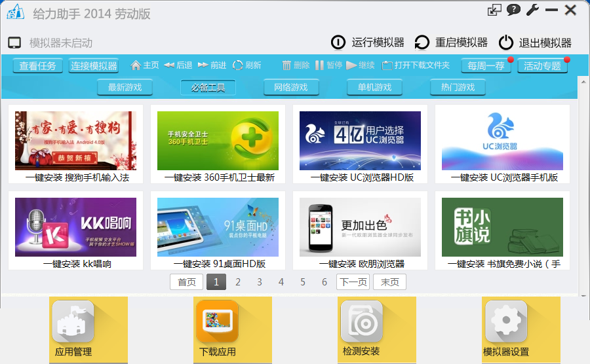Click 连接模拟器 button

click(94, 65)
